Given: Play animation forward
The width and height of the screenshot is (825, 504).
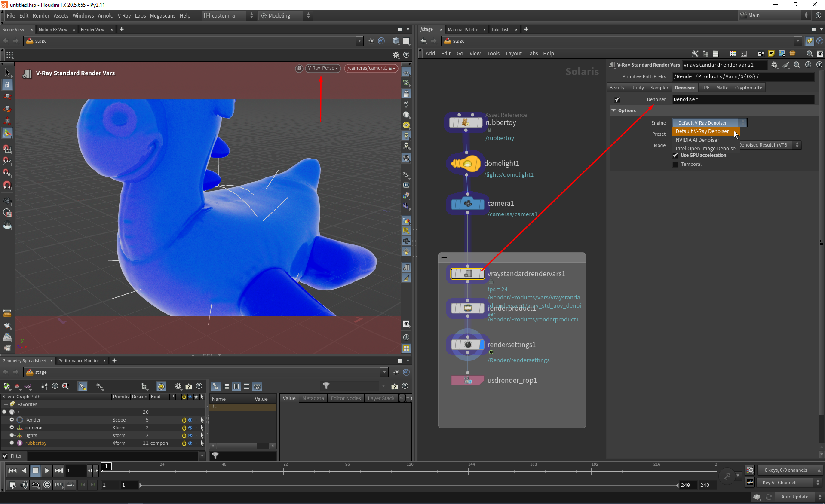Looking at the screenshot, I should click(47, 470).
